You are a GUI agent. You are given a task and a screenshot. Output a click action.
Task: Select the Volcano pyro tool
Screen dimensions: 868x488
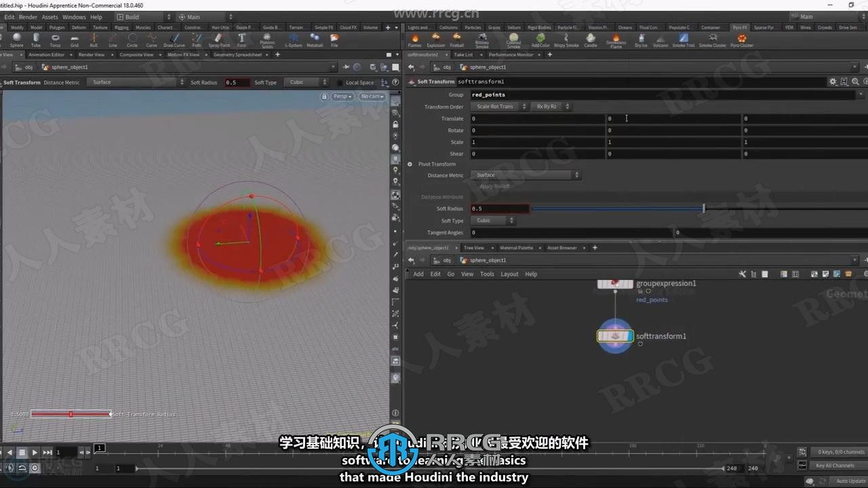tap(660, 40)
